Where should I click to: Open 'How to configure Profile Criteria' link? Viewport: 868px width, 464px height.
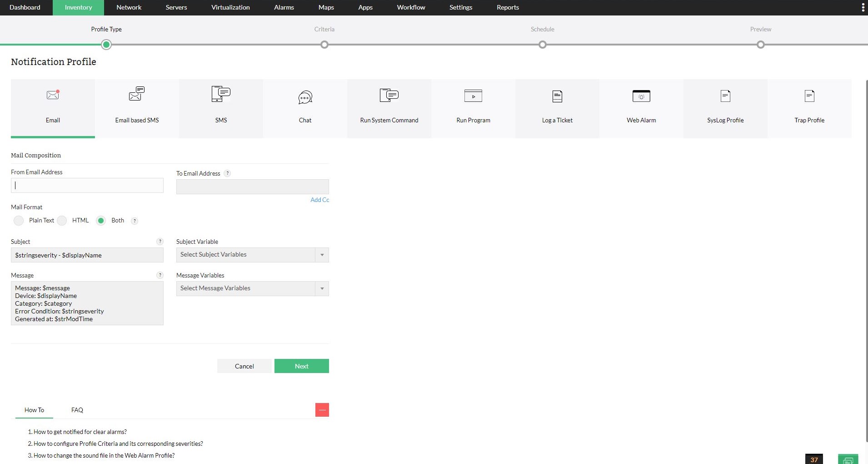(x=118, y=444)
